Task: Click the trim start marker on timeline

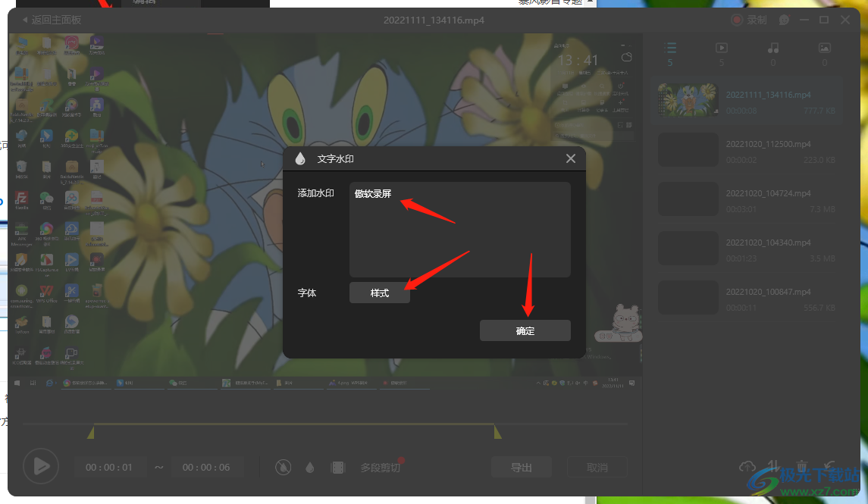Action: coord(91,431)
